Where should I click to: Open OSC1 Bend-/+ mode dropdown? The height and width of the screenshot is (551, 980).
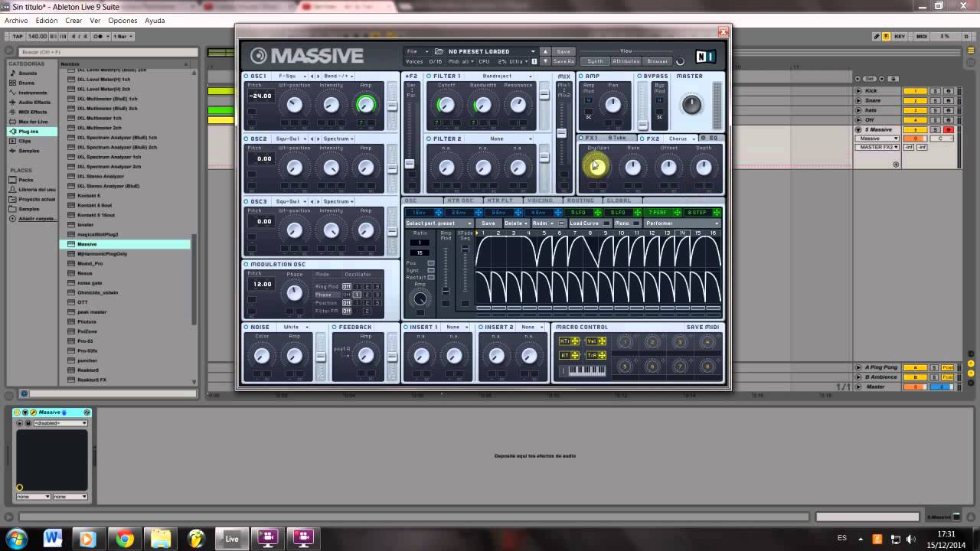coord(338,77)
